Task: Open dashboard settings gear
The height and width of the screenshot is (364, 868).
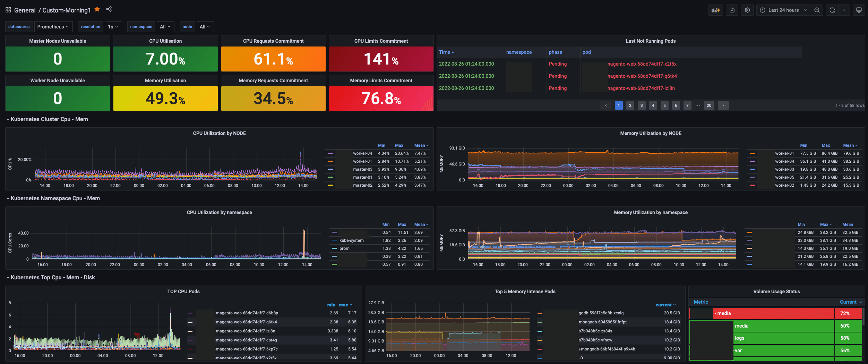Action: click(747, 10)
